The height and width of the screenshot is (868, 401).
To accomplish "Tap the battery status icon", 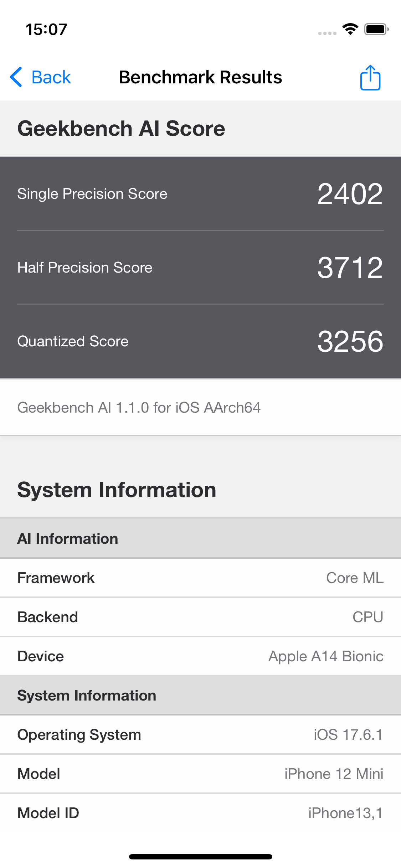I will point(376,29).
